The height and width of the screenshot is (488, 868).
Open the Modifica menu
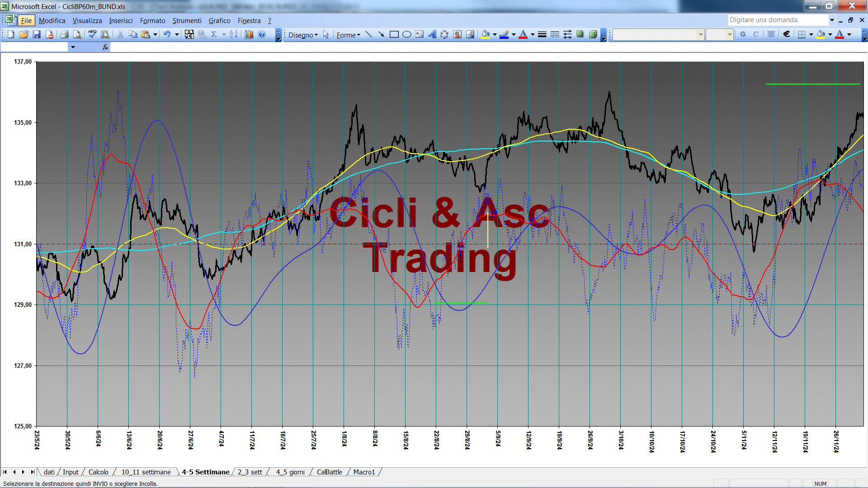click(52, 20)
